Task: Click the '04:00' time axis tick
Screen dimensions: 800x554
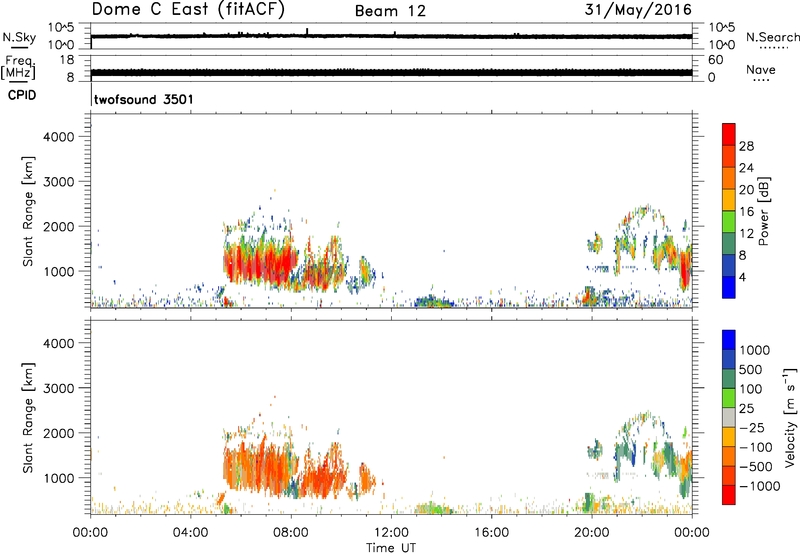Action: (x=190, y=533)
